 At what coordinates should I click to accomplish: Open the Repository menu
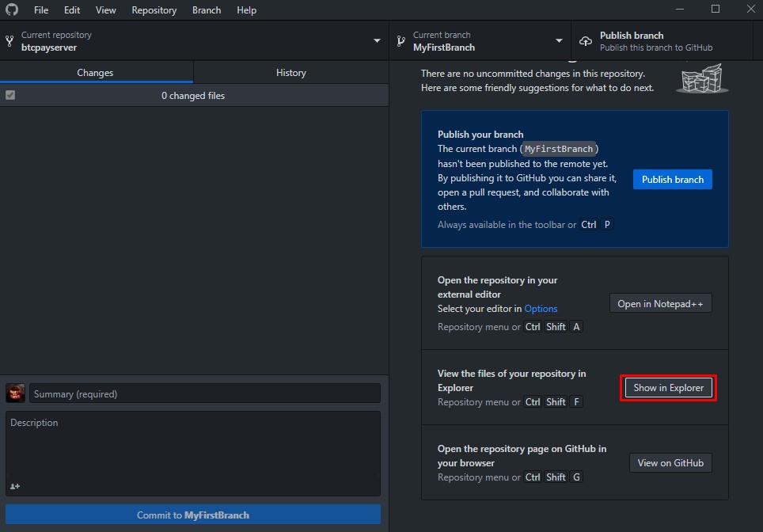point(154,10)
